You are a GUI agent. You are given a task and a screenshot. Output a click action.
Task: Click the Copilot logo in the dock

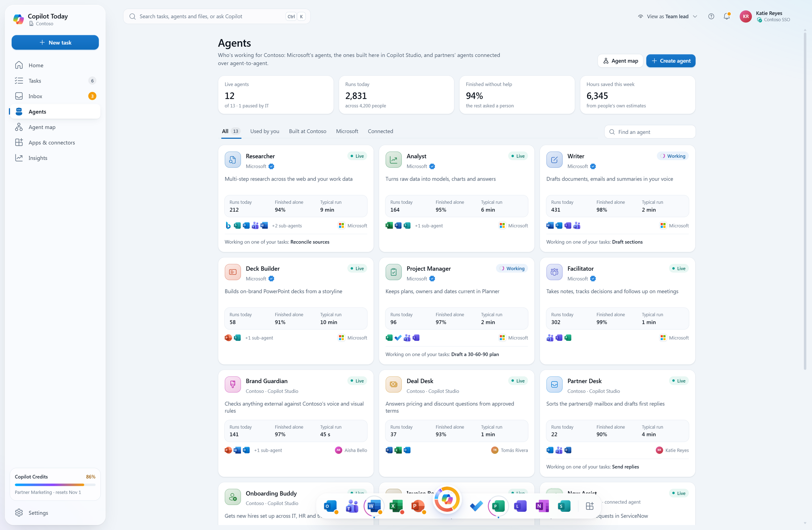(447, 499)
